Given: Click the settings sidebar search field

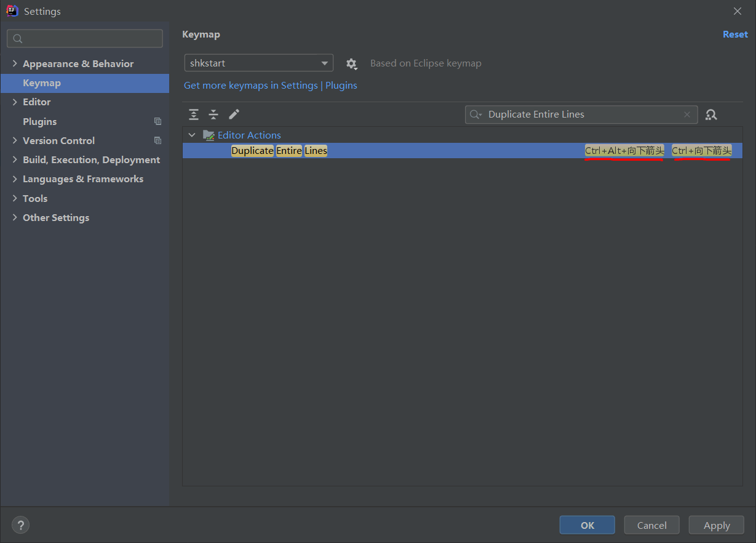Looking at the screenshot, I should (x=85, y=39).
